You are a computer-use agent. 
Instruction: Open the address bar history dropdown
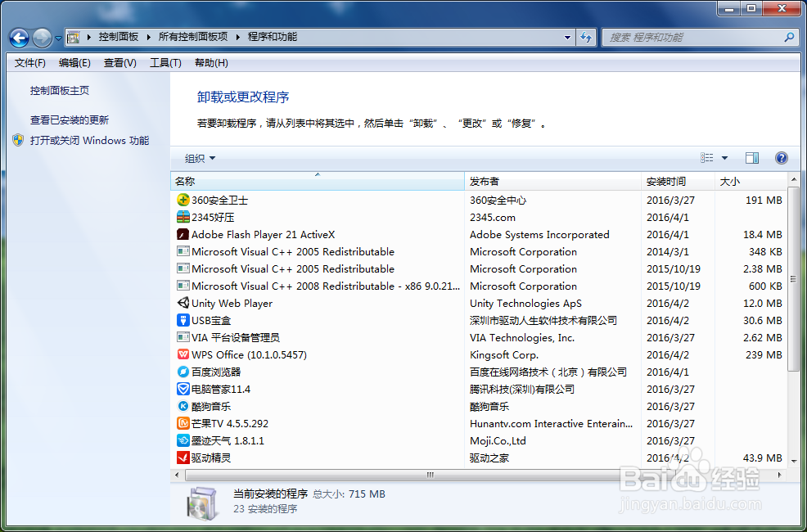click(x=567, y=37)
